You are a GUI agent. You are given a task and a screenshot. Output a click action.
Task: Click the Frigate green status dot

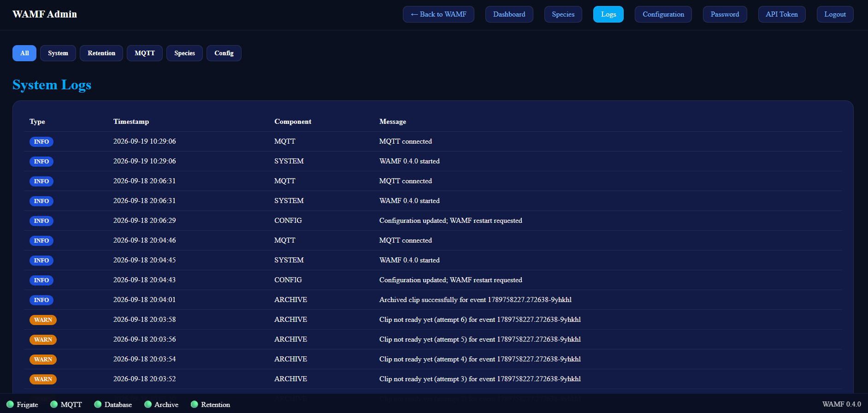pyautogui.click(x=10, y=404)
